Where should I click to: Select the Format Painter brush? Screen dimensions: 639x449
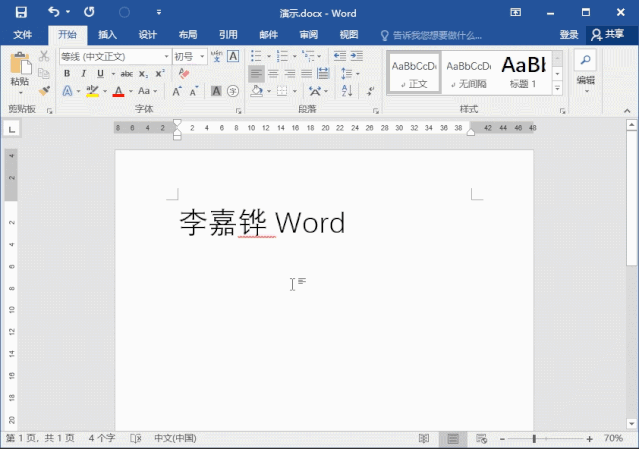pyautogui.click(x=44, y=90)
